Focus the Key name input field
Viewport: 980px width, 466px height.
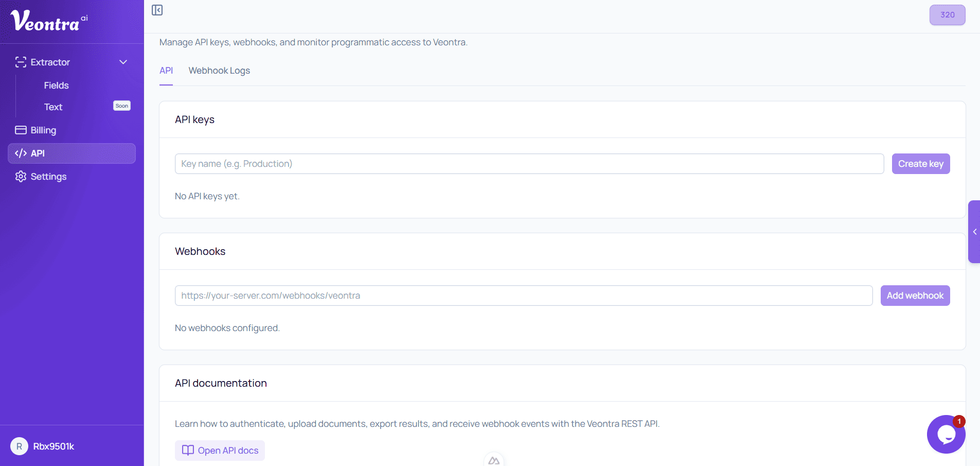click(529, 164)
